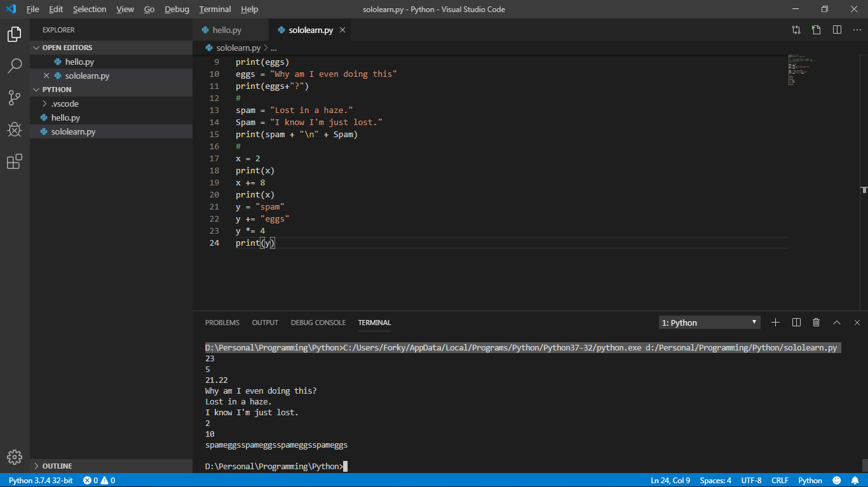This screenshot has width=868, height=487.
Task: Click CRLF end of line setting
Action: coord(780,481)
